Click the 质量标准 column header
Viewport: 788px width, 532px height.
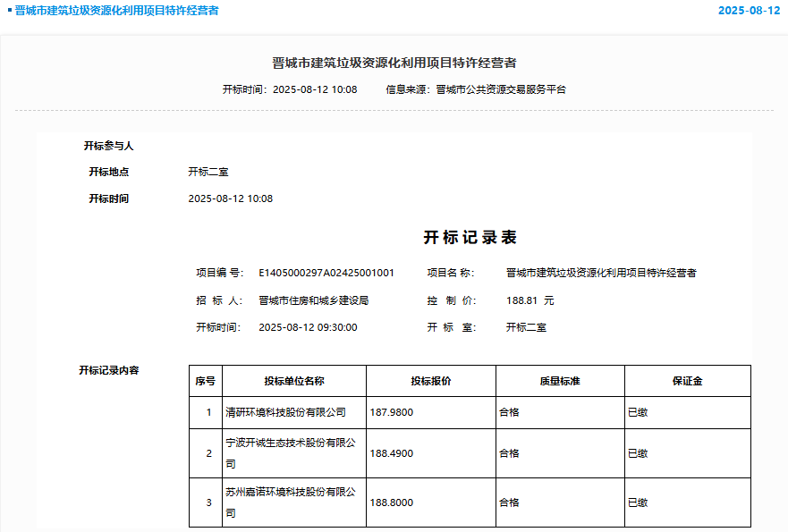(x=559, y=381)
